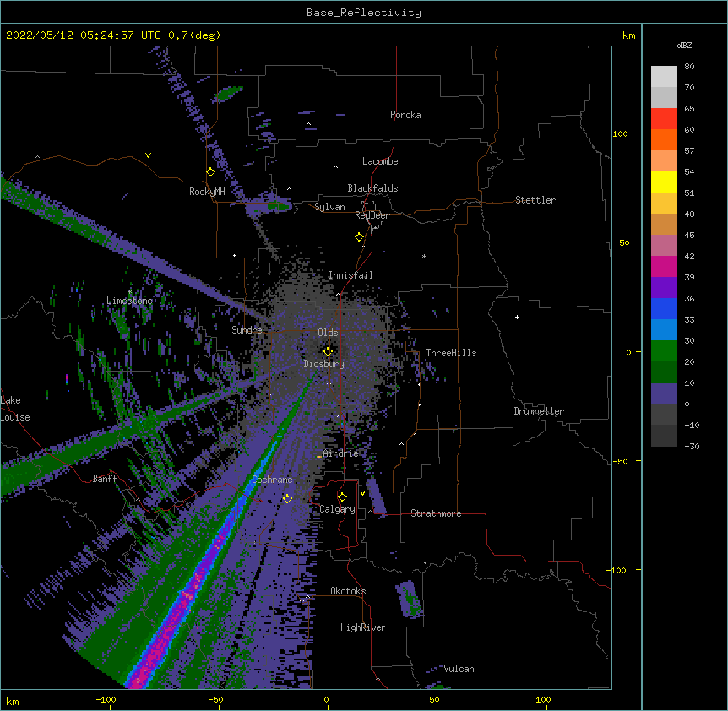Click the Strathmore city label
The image size is (728, 711).
coord(436,513)
